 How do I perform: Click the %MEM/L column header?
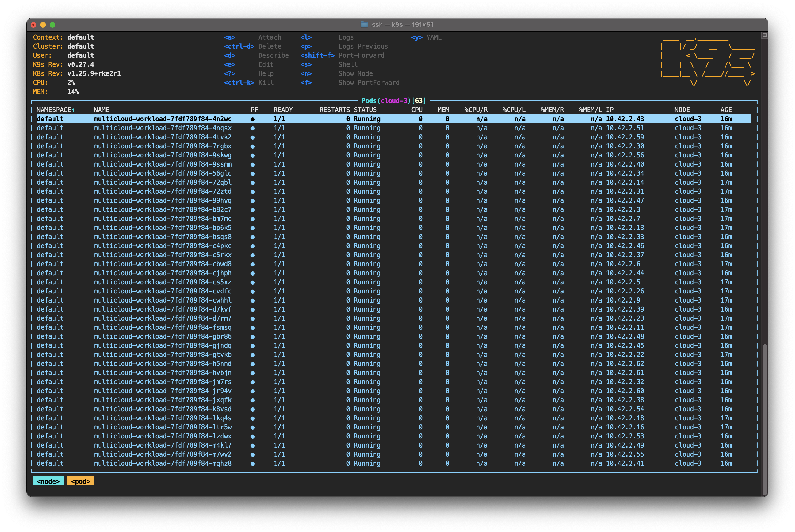[x=590, y=110]
